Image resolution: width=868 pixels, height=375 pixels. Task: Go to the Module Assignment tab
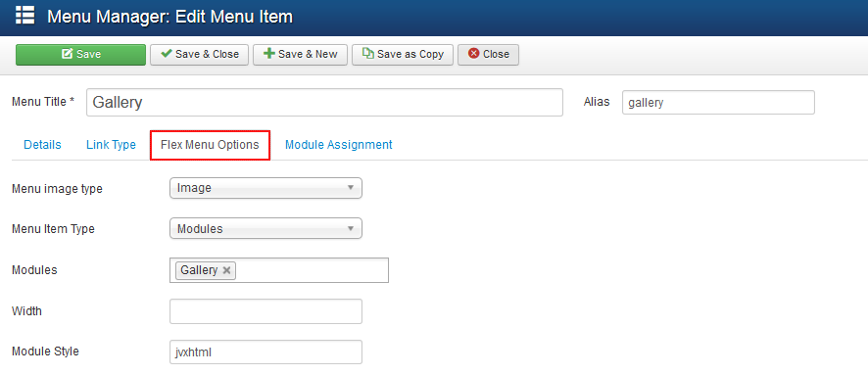click(x=339, y=145)
